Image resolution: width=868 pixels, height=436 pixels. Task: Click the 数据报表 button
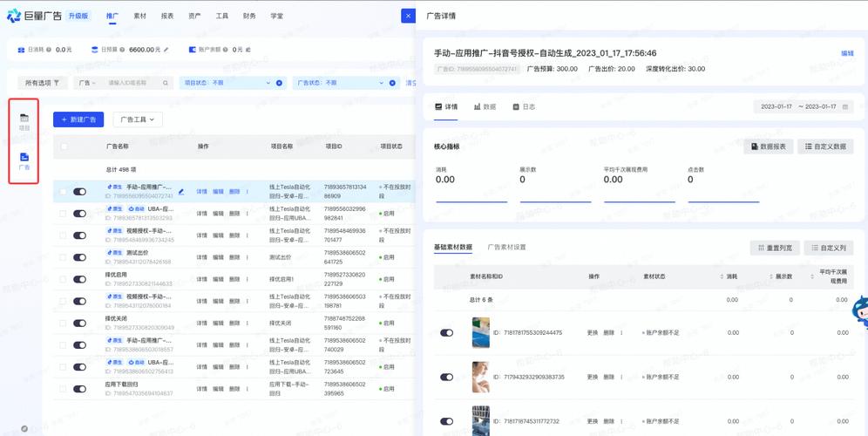[769, 146]
